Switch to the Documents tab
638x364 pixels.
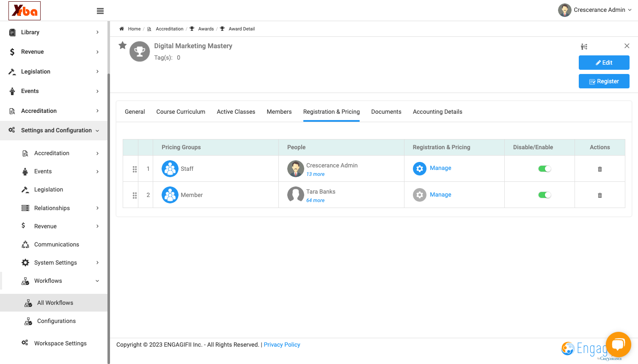coord(386,112)
